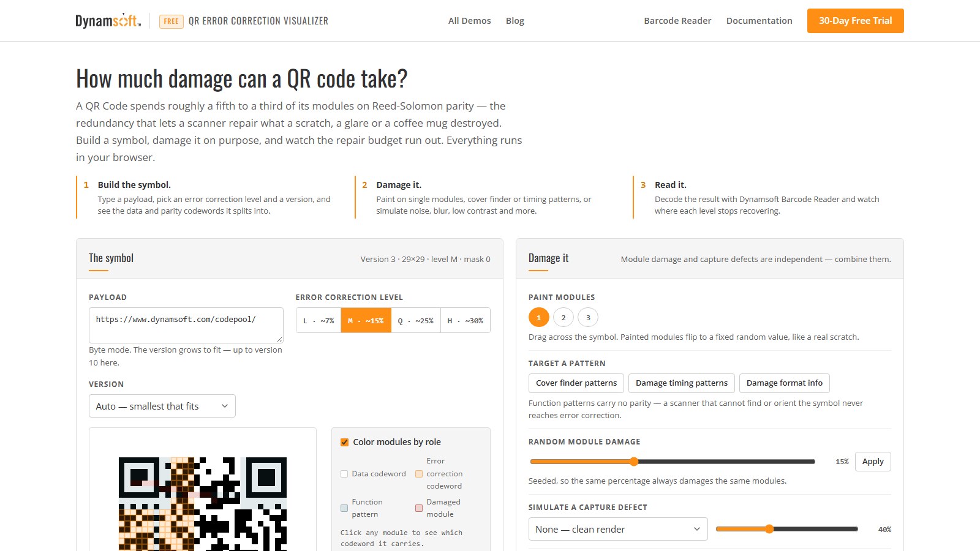The image size is (980, 551).
Task: Click the Function pattern legend swatch
Action: (344, 508)
